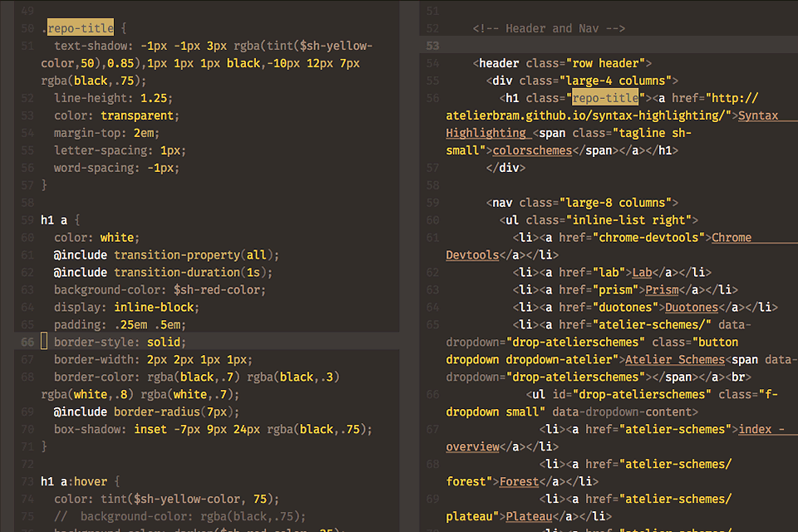Click the underlined 'Duotones' link text
This screenshot has width=798, height=532.
pos(692,307)
